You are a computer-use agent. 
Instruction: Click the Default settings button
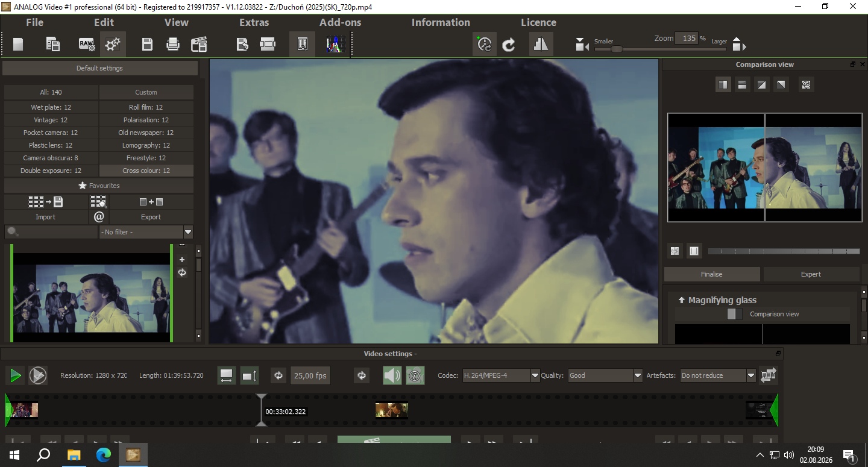point(99,68)
